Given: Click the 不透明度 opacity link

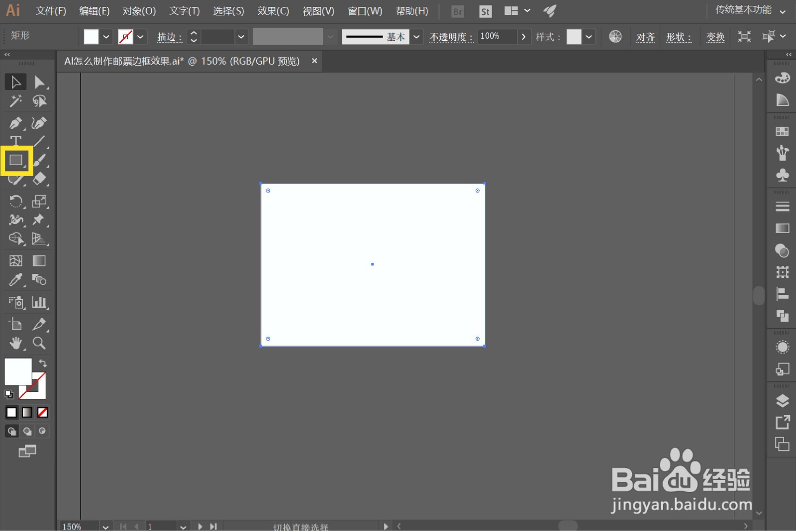Looking at the screenshot, I should point(451,37).
